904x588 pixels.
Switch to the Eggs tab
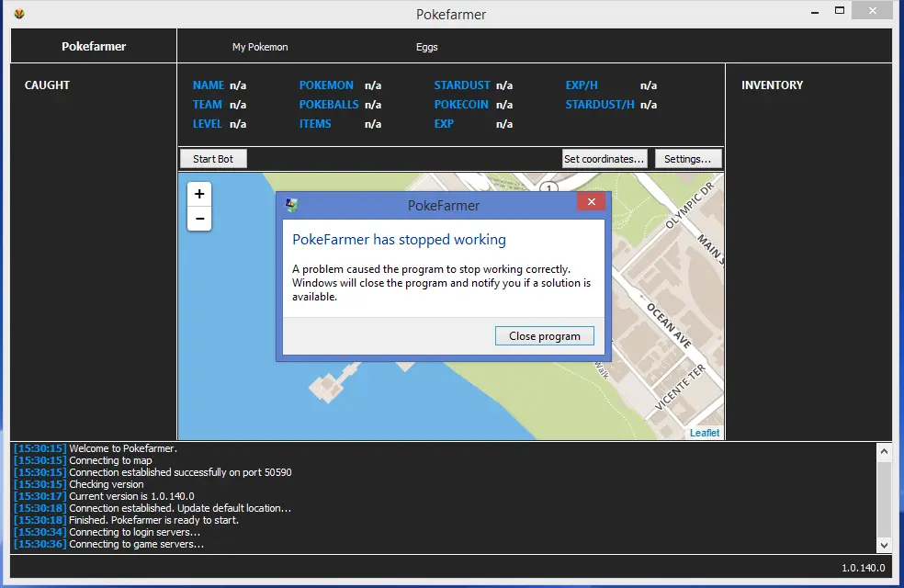click(426, 47)
